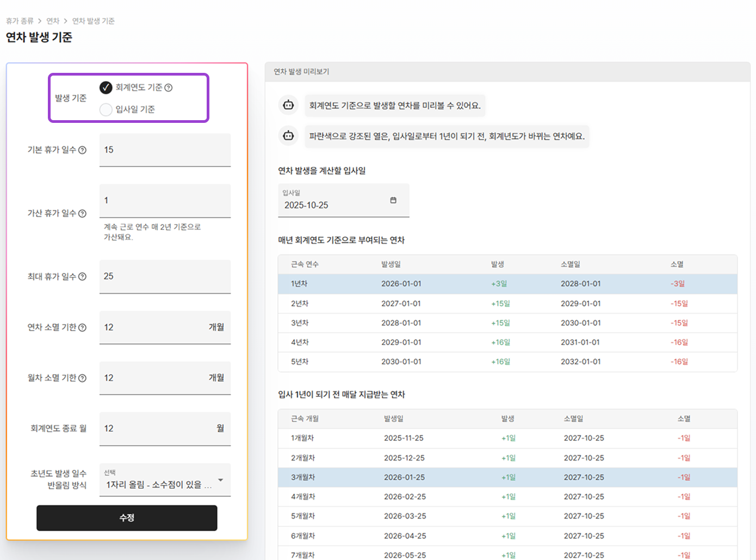Viewport: 756px width, 560px height.
Task: Click 소멸일 2031-01-01 cell
Action: pos(580,343)
